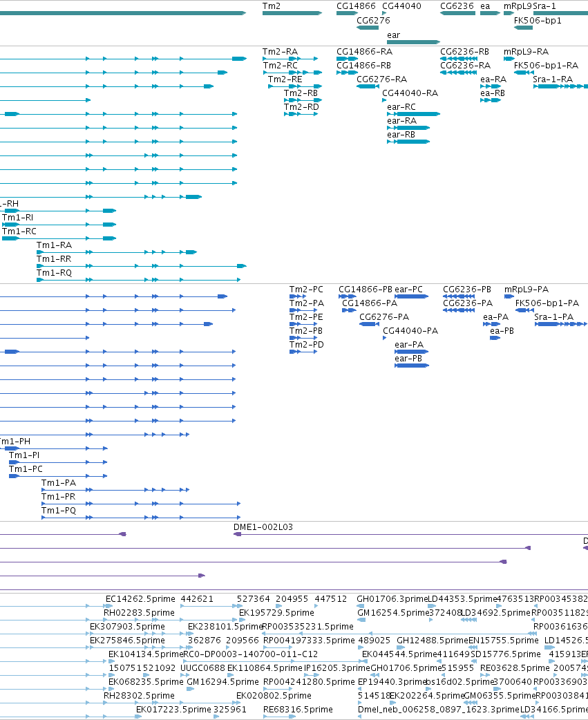
Task: Select transcript CG44040-RA
Action: tap(410, 93)
